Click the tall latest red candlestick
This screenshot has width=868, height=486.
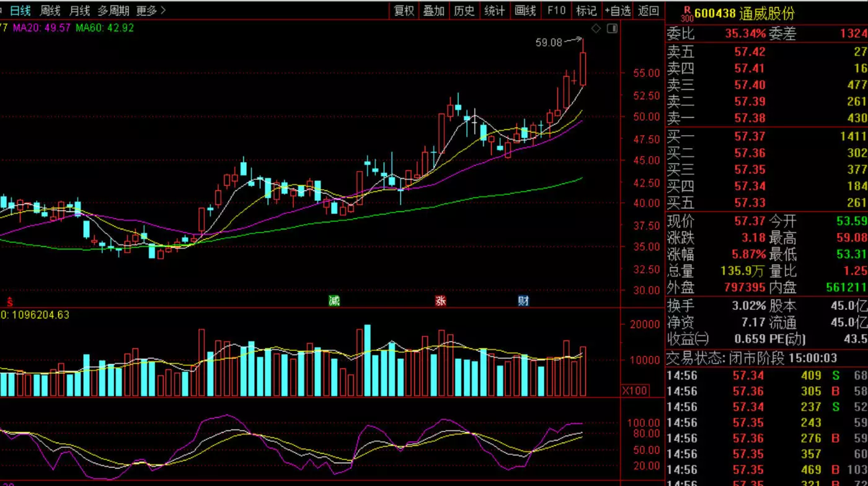(583, 68)
